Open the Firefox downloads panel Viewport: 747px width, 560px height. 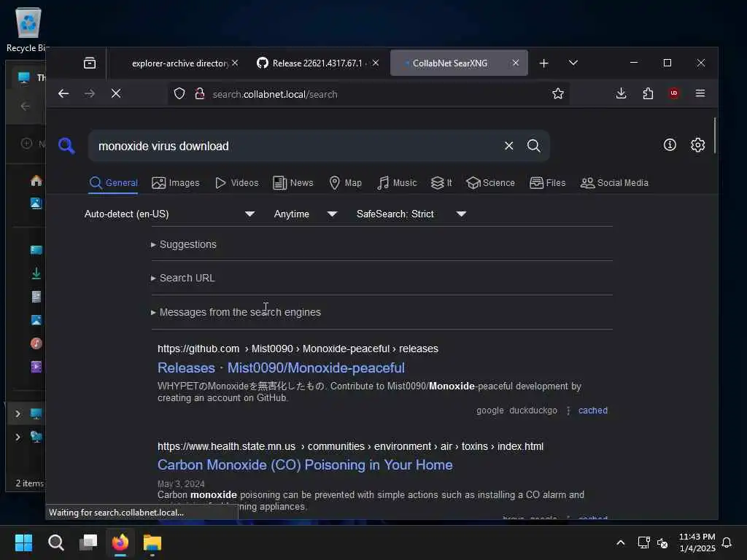click(621, 93)
